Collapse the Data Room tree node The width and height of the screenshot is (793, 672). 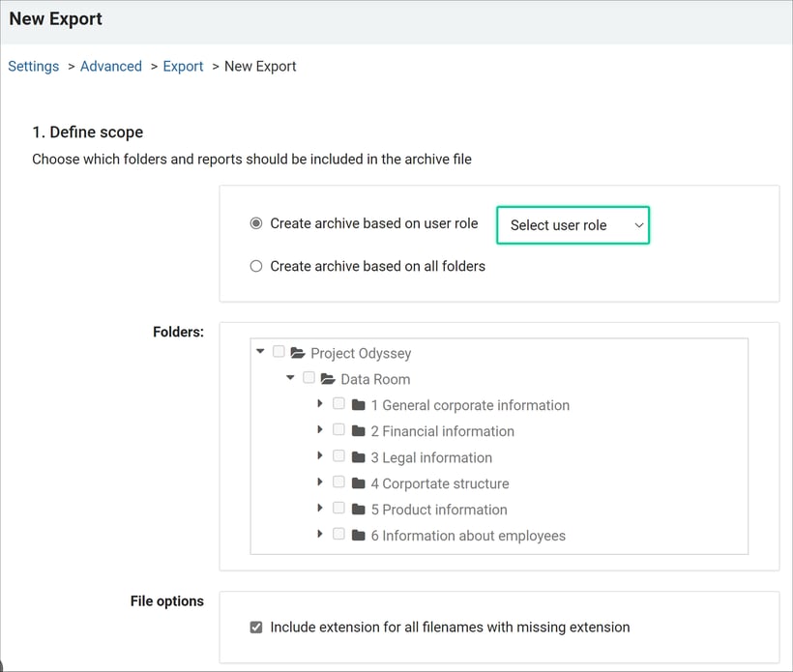point(290,378)
